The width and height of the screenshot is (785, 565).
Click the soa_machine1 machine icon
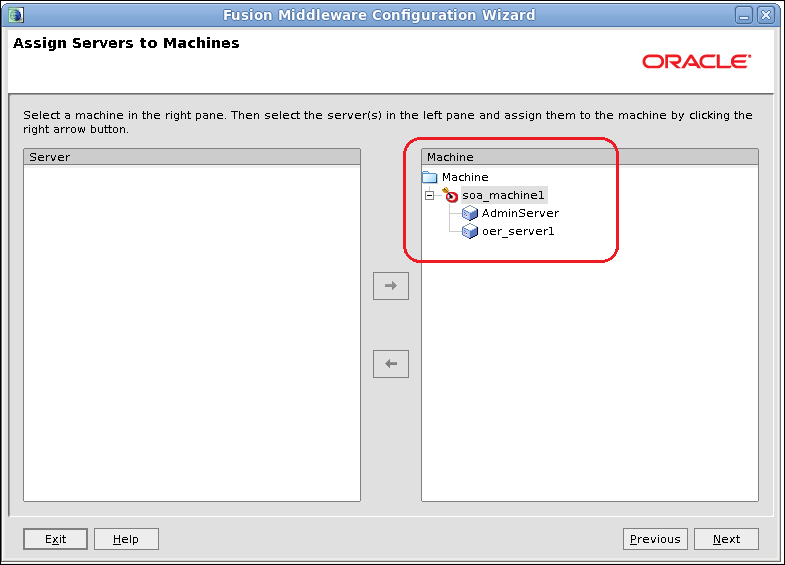tap(450, 195)
